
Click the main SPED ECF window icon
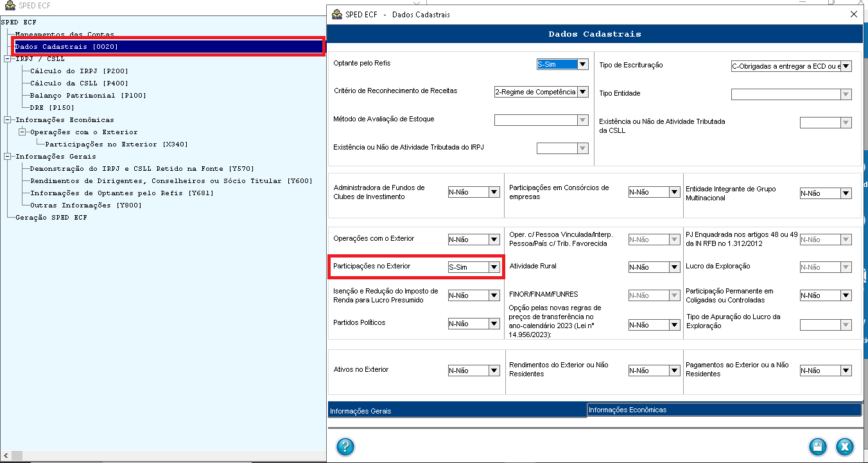tap(10, 6)
